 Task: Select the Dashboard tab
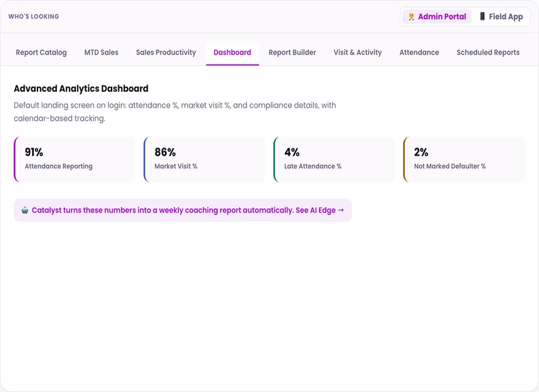tap(232, 53)
